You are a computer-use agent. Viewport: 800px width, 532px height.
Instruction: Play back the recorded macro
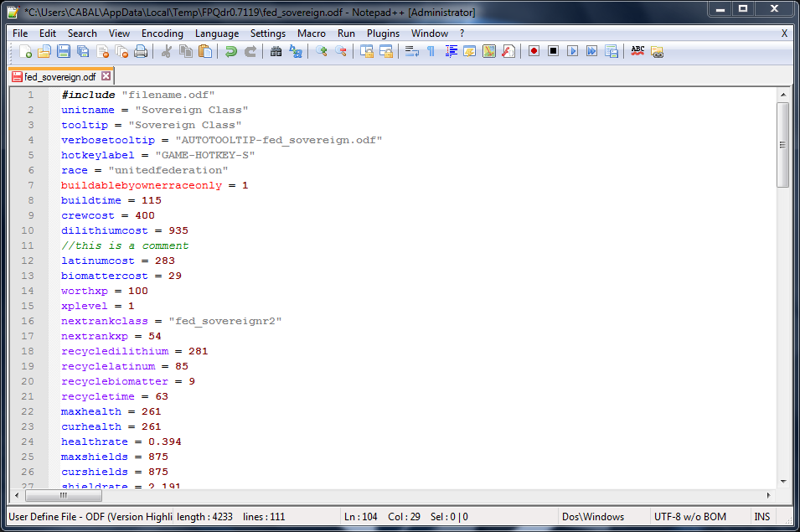[573, 51]
